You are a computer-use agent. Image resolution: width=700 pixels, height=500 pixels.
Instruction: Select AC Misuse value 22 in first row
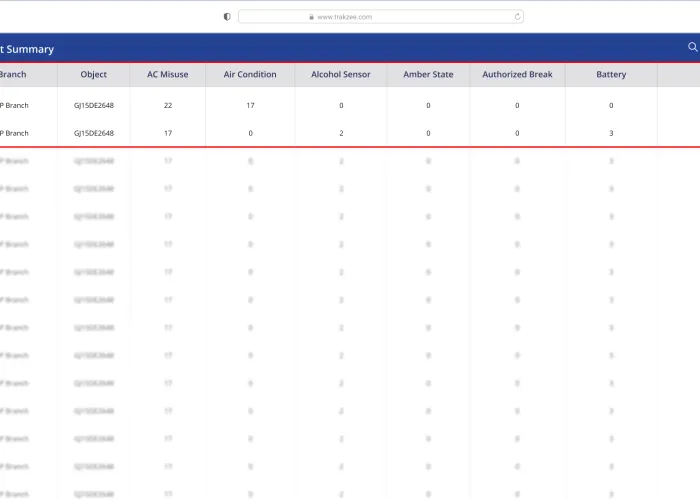click(168, 105)
